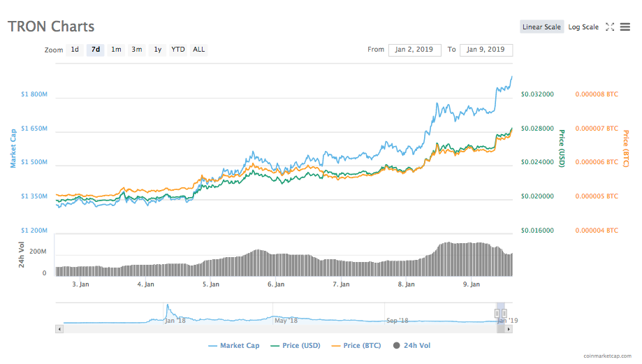Switch to Log Scale

[583, 27]
